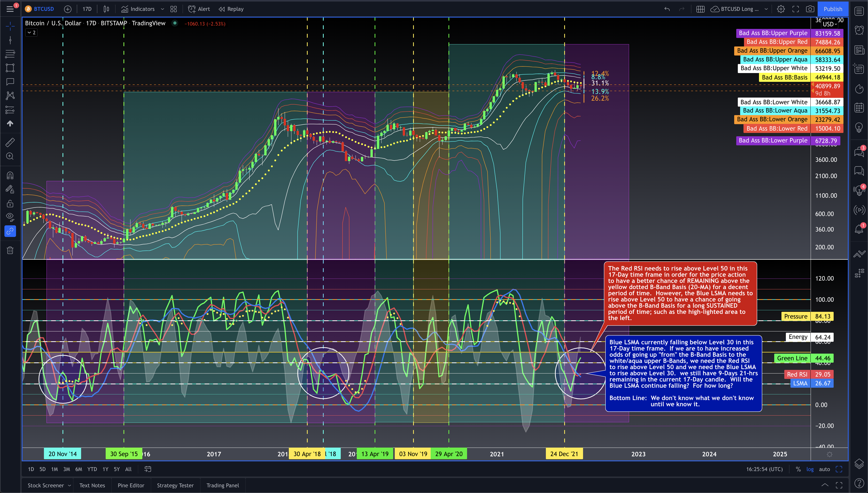The height and width of the screenshot is (493, 868).
Task: Add a compare symbol with plus icon
Action: pos(68,9)
